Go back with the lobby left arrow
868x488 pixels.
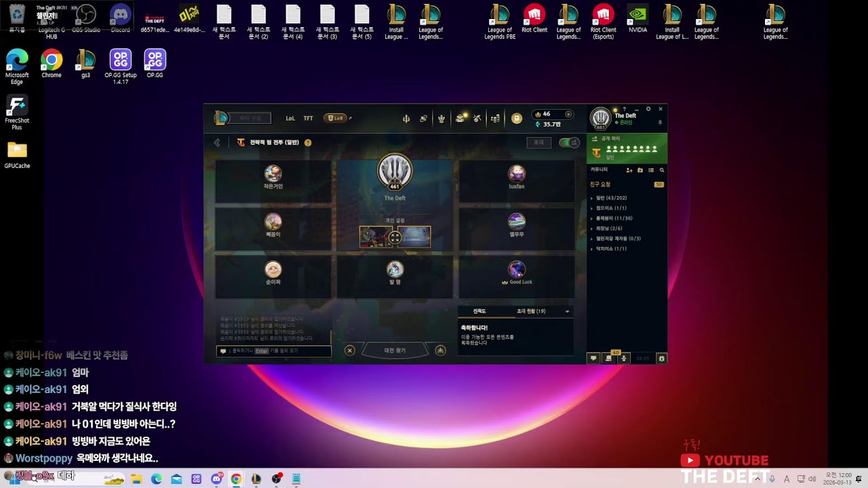(217, 143)
